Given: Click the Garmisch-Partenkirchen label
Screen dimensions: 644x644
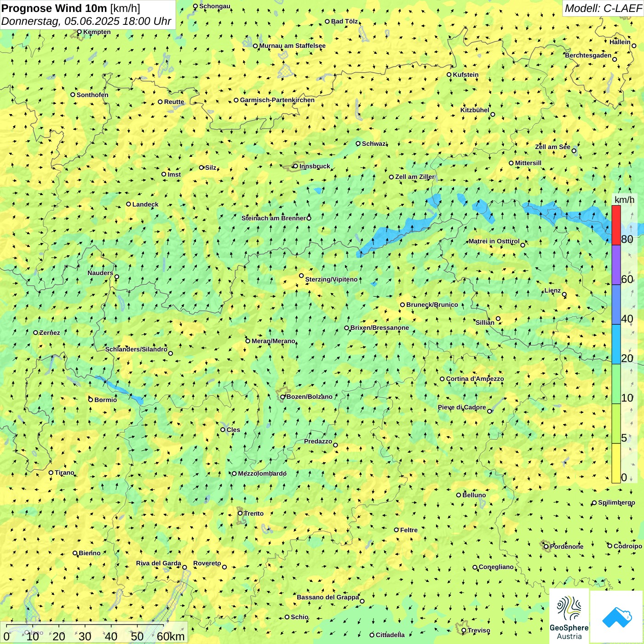Looking at the screenshot, I should (277, 100).
